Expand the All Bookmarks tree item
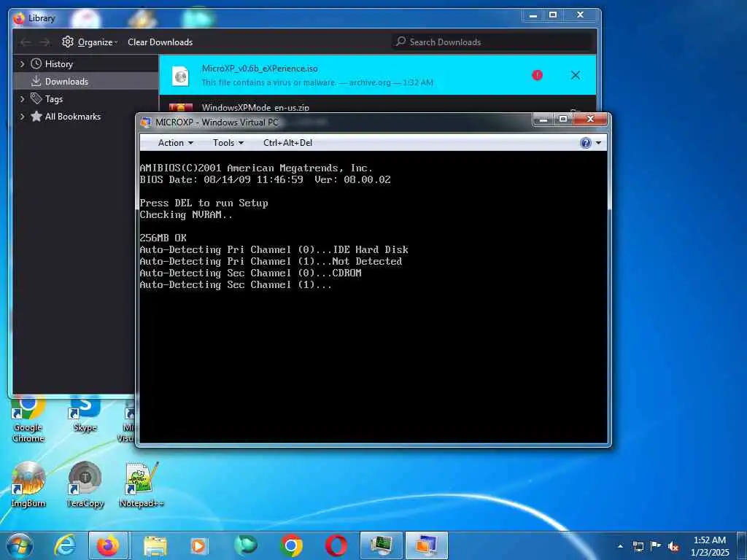 click(x=22, y=117)
